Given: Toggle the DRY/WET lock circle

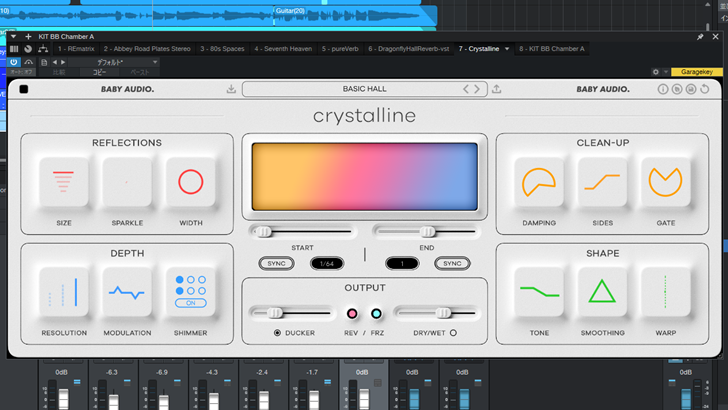Looking at the screenshot, I should 453,332.
